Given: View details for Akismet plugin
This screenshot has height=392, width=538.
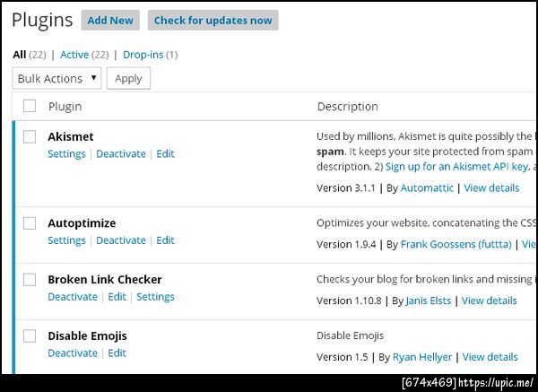Looking at the screenshot, I should 491,188.
